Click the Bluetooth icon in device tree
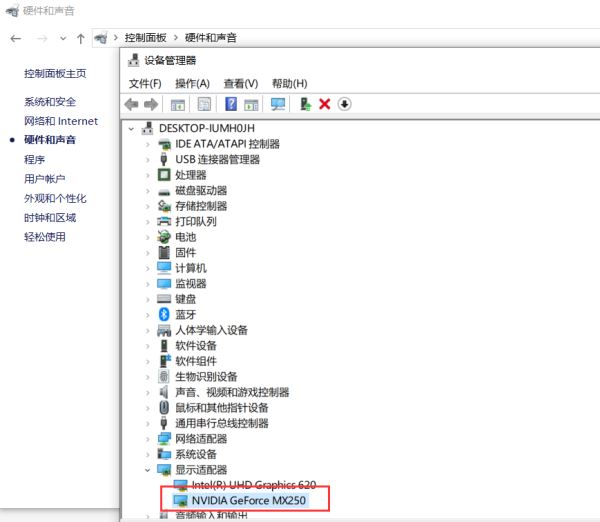This screenshot has height=522, width=600. tap(164, 315)
